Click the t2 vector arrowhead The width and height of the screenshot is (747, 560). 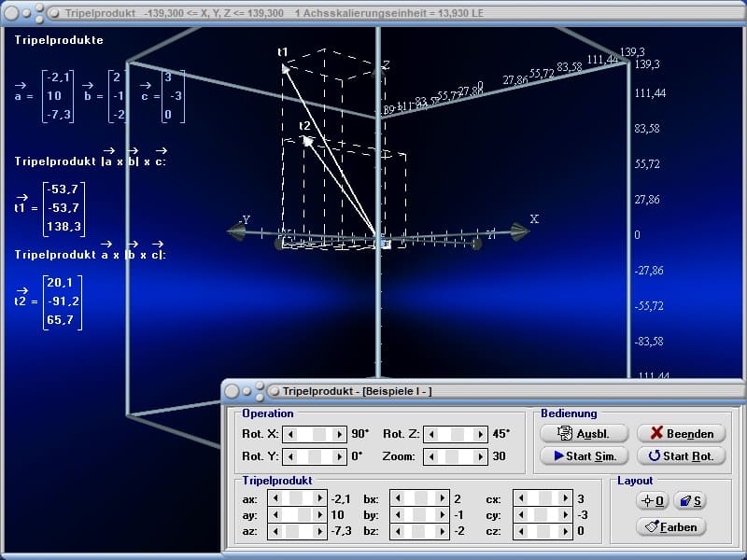307,141
